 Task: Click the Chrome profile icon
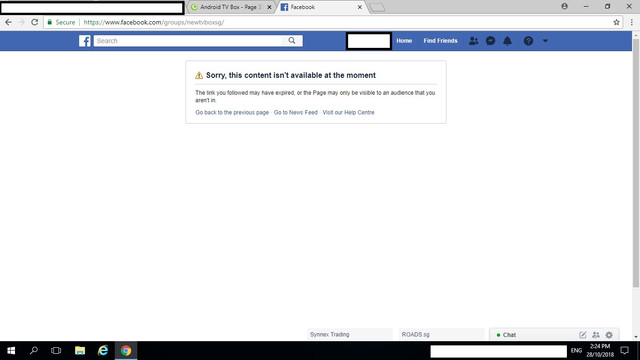click(564, 6)
